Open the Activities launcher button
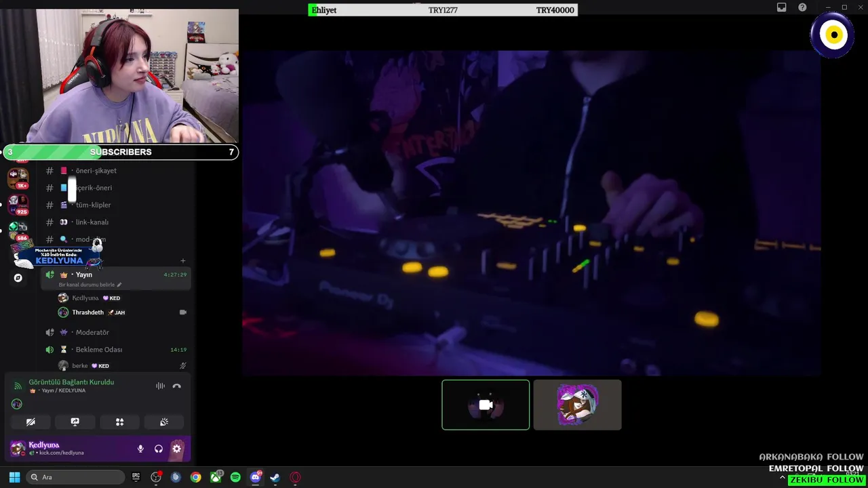 tap(119, 422)
